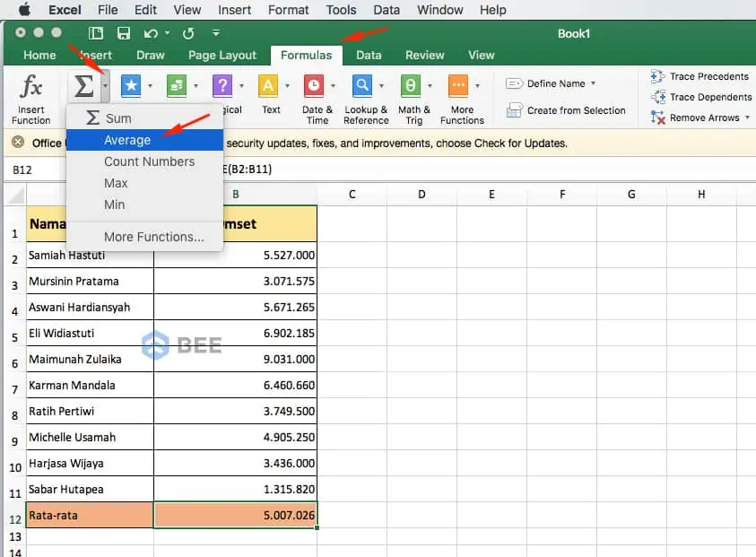Open the Tools menu in menu bar
The height and width of the screenshot is (557, 756).
341,10
